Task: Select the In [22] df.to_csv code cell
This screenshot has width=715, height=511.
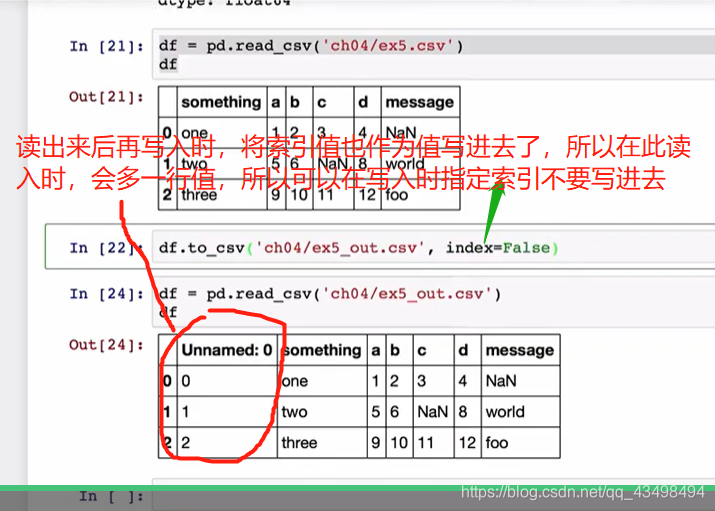Action: (x=433, y=248)
